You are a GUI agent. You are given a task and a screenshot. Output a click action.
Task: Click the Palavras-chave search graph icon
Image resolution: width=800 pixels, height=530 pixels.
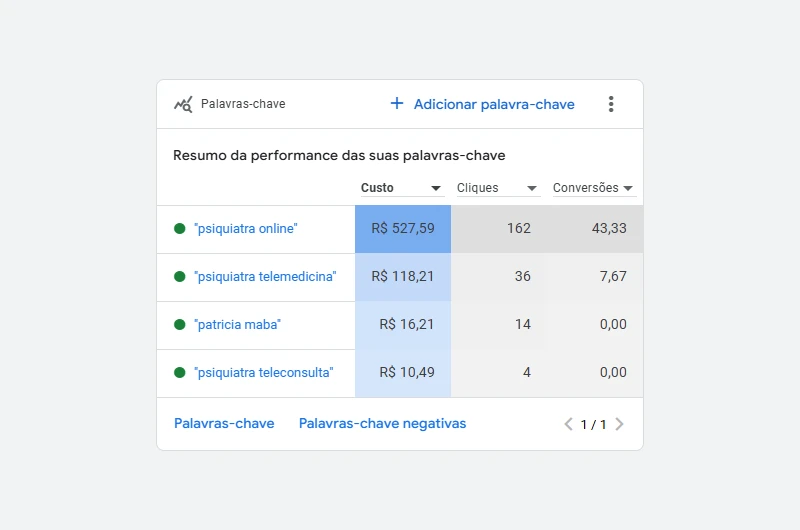(x=183, y=104)
